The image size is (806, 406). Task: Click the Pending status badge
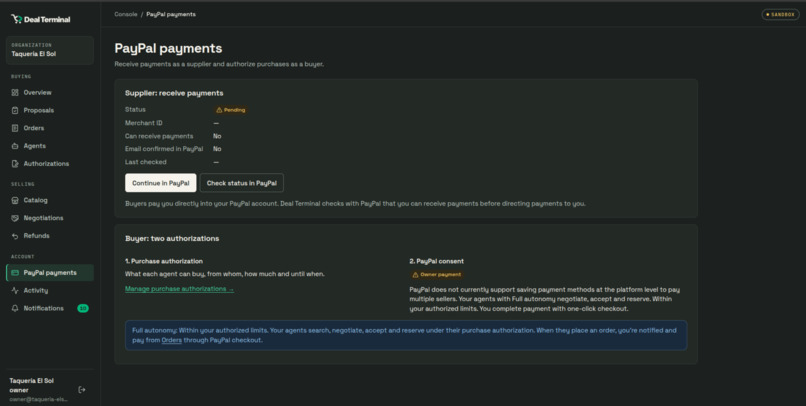pyautogui.click(x=231, y=110)
